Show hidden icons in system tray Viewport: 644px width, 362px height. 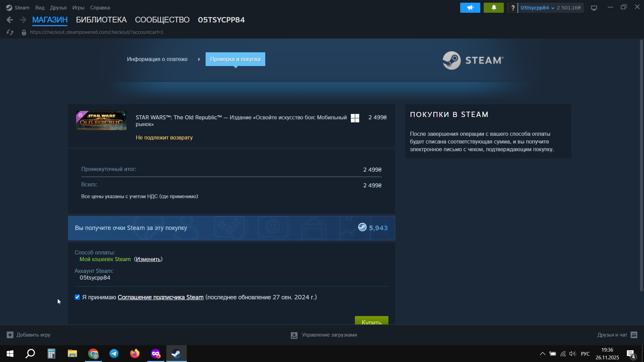click(x=542, y=354)
